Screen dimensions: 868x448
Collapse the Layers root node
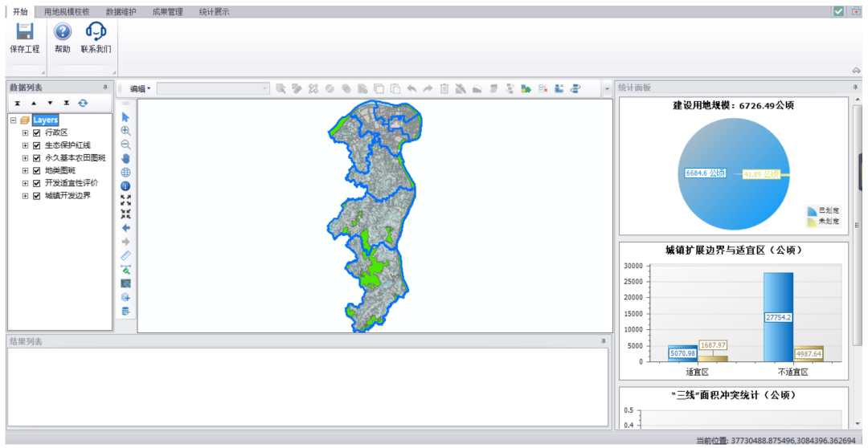14,120
